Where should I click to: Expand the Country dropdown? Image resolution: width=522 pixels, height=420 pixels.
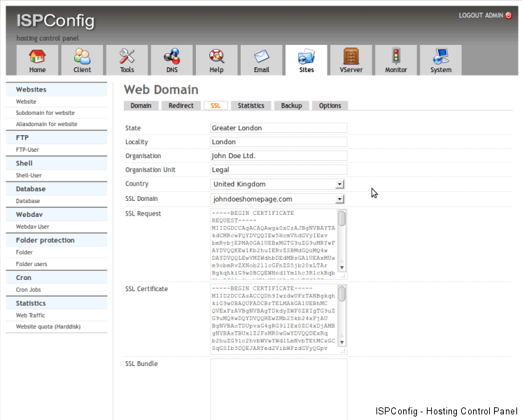339,184
